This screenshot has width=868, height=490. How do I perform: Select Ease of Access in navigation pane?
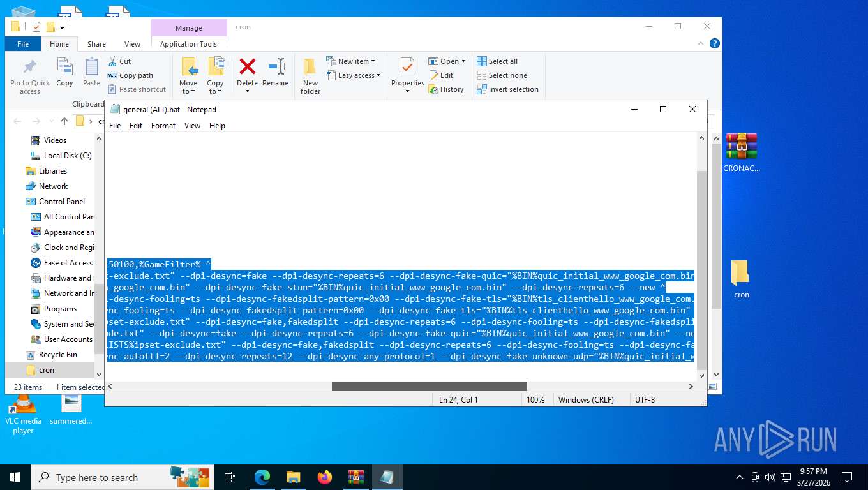pyautogui.click(x=68, y=263)
